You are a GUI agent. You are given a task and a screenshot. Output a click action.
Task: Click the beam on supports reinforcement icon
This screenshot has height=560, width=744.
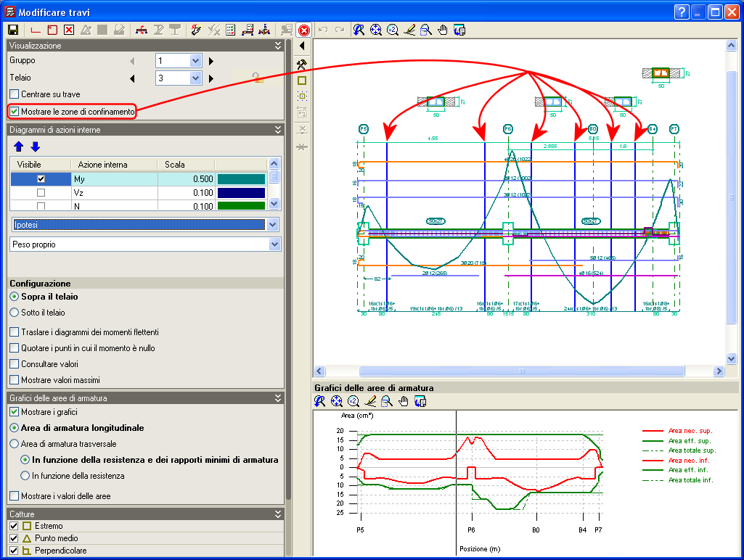pyautogui.click(x=248, y=30)
